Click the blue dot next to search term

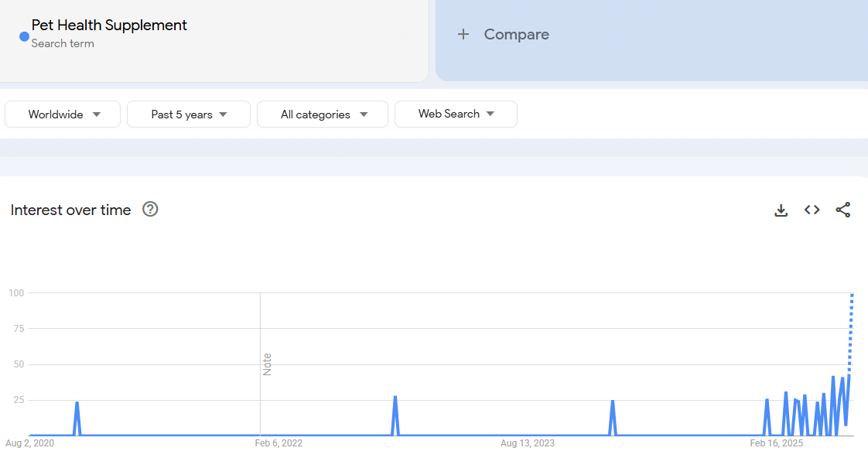pyautogui.click(x=24, y=36)
